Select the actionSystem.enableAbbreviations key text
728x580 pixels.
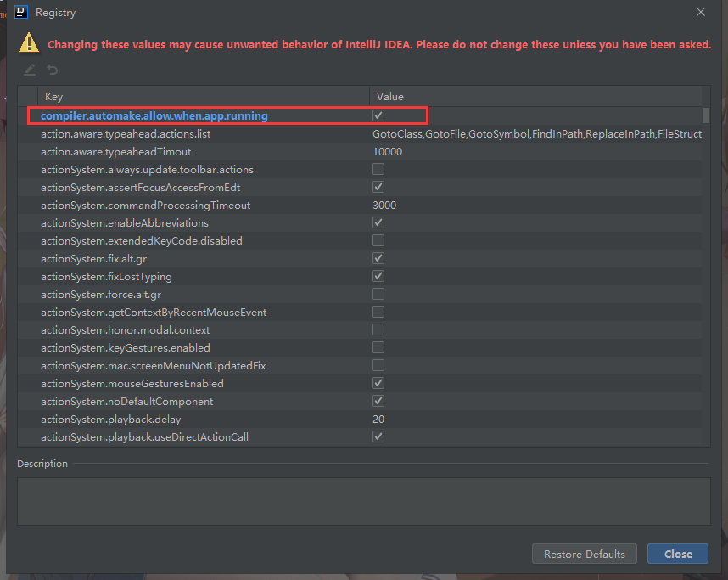125,223
